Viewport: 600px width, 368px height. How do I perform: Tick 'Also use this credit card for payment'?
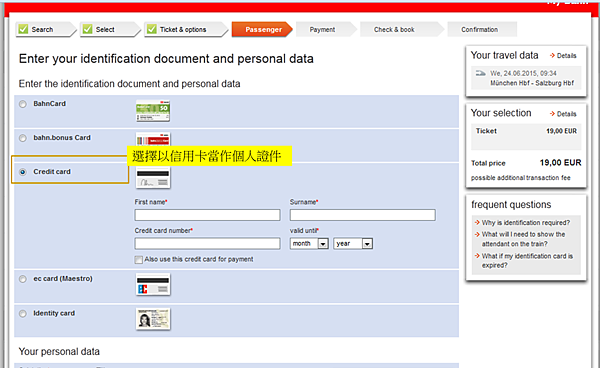pos(139,260)
